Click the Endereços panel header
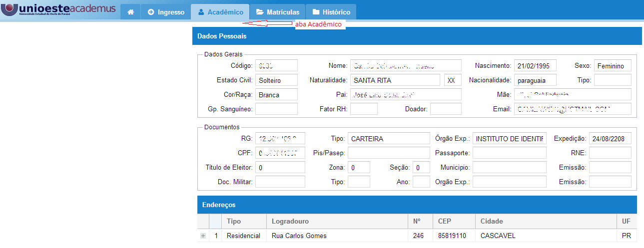The width and height of the screenshot is (644, 248). (417, 205)
